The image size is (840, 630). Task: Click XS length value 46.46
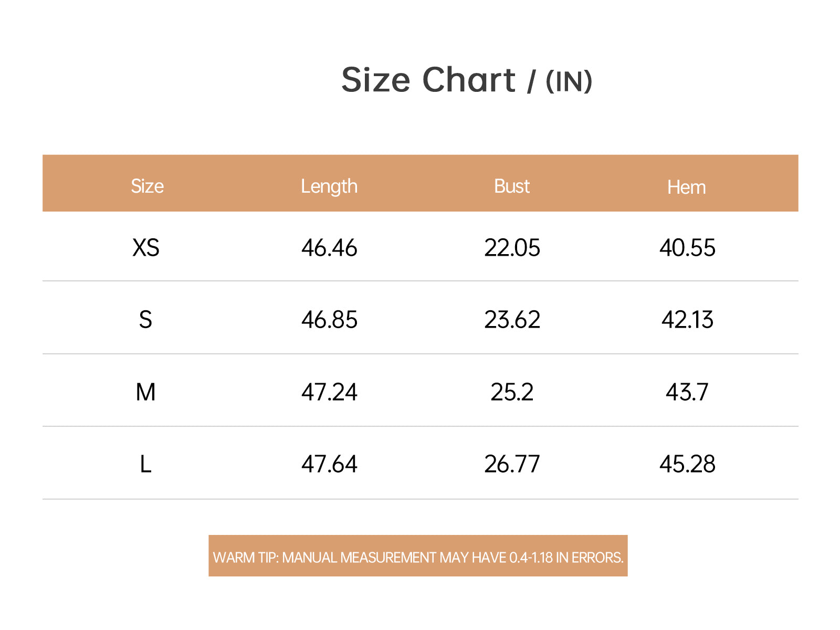[329, 248]
